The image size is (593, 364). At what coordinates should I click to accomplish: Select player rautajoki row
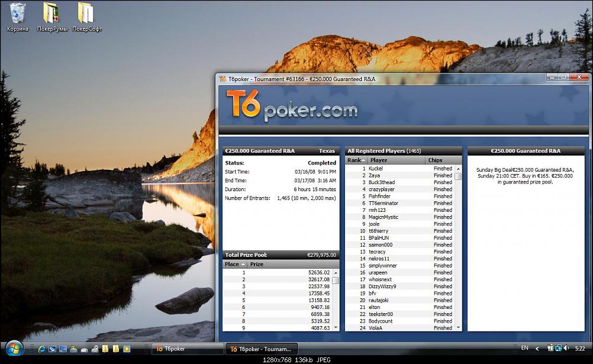tap(400, 300)
